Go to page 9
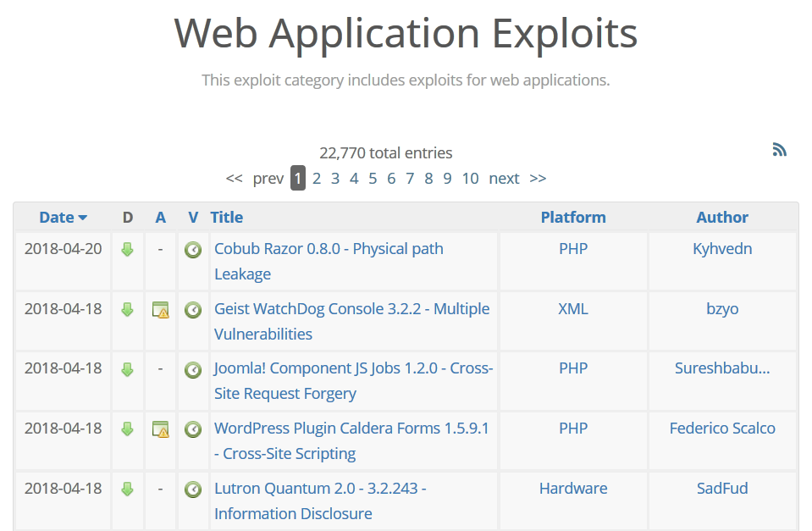 click(x=447, y=178)
